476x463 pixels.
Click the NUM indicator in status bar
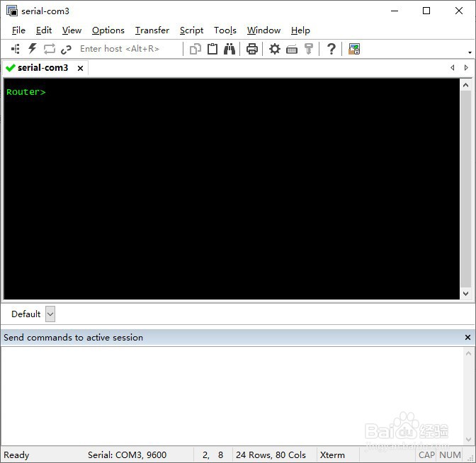pyautogui.click(x=450, y=455)
